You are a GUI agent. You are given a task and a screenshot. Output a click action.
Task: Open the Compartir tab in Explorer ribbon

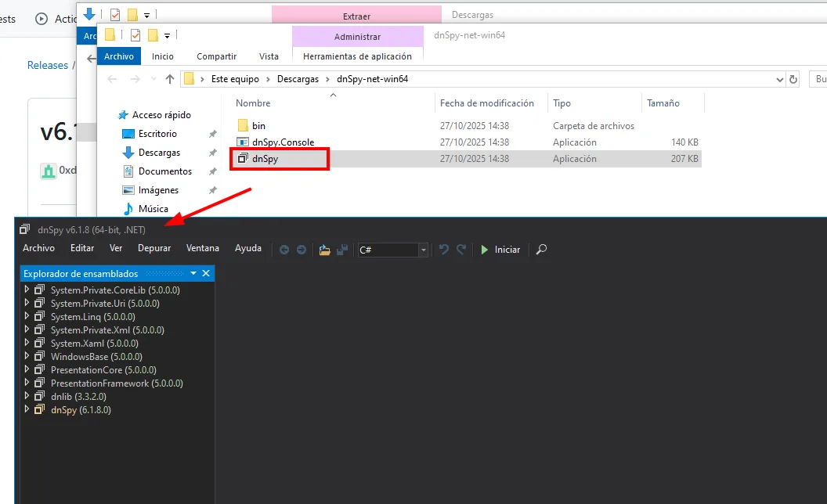[216, 56]
